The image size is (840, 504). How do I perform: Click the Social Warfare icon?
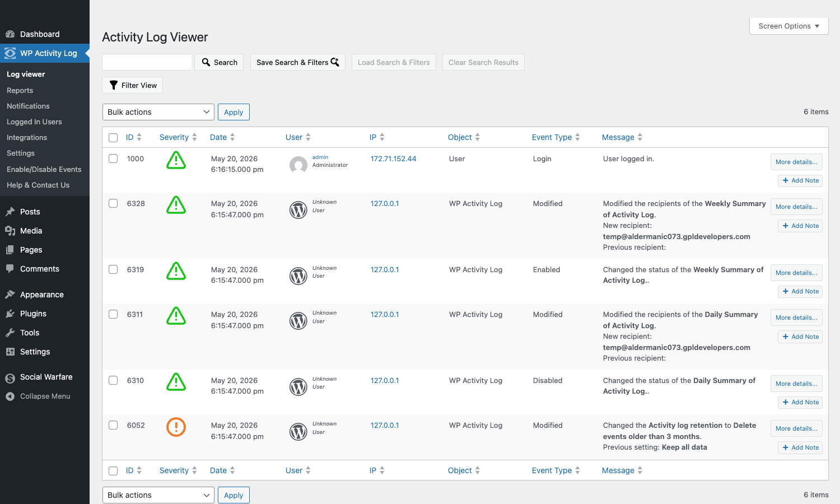(x=10, y=377)
